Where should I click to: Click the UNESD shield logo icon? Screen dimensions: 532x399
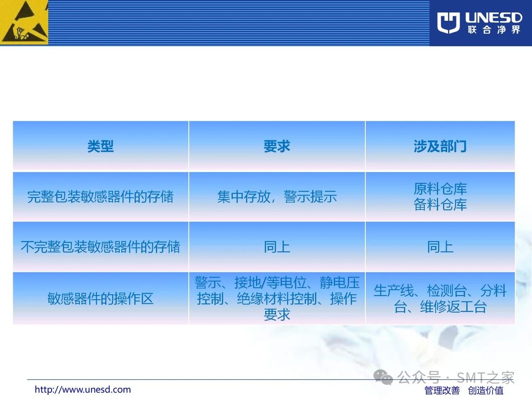click(448, 22)
